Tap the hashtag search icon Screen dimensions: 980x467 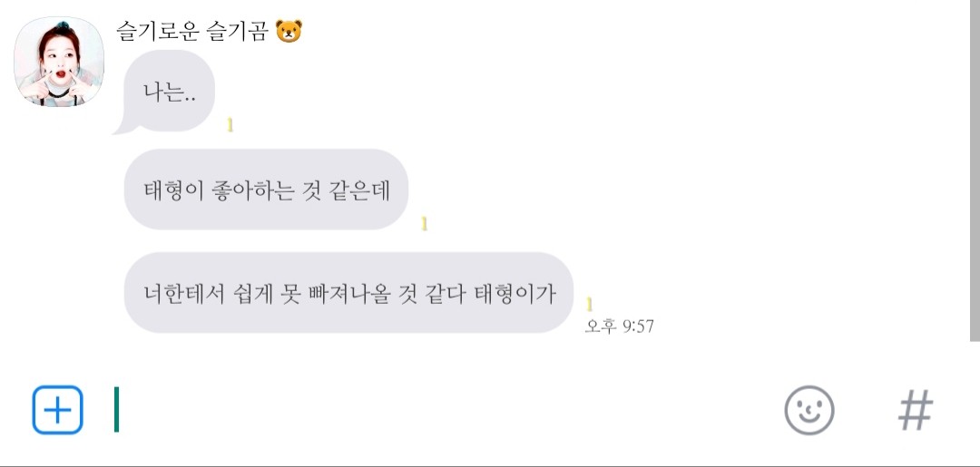click(x=916, y=410)
